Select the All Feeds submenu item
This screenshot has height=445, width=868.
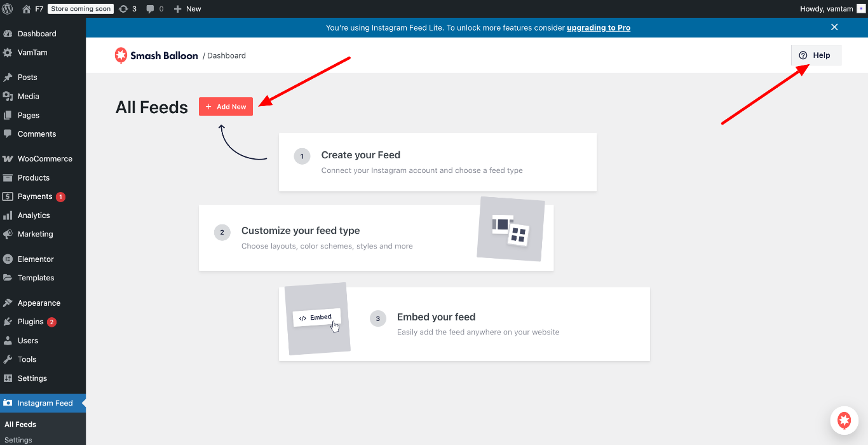click(x=20, y=425)
